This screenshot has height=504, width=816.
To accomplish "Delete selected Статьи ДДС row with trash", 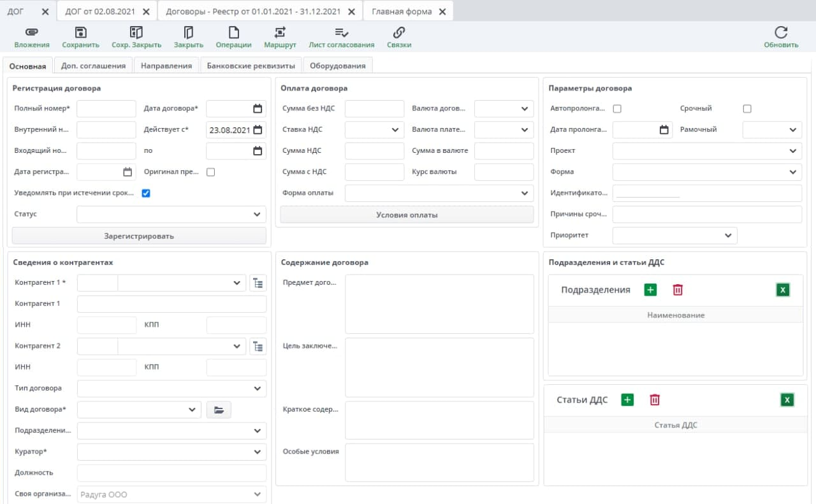I will pos(655,400).
